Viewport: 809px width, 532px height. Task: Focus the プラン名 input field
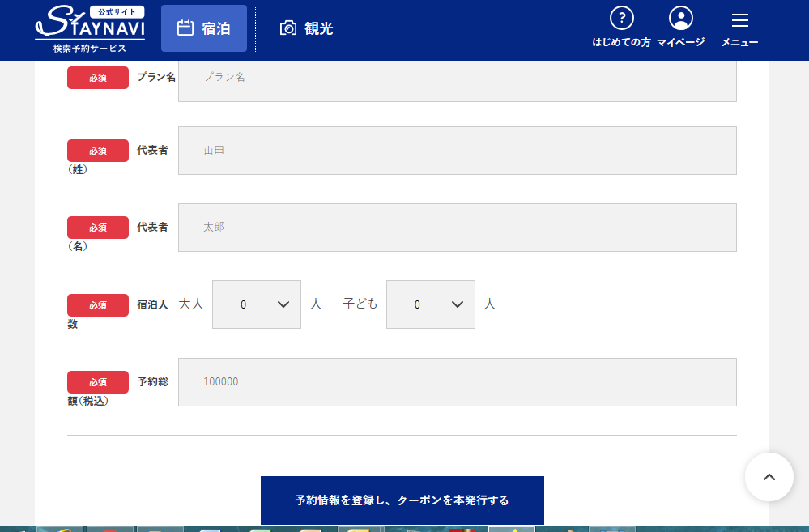click(457, 80)
